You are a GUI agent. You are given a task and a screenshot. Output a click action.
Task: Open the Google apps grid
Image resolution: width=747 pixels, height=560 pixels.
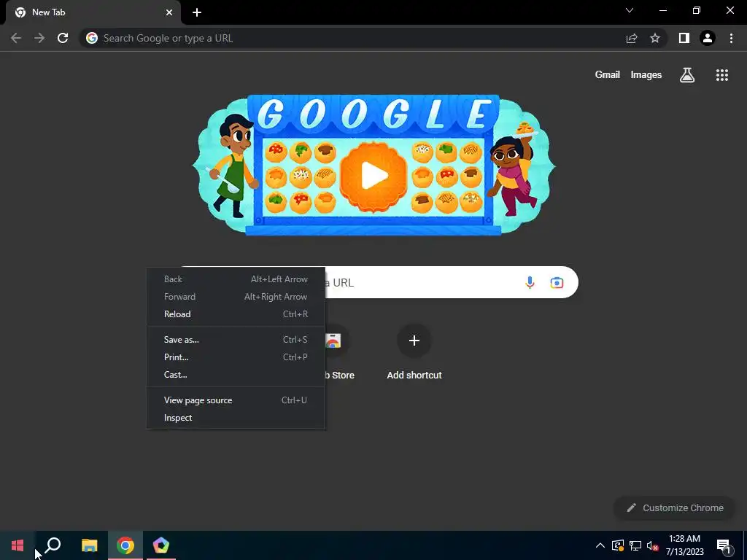coord(721,75)
